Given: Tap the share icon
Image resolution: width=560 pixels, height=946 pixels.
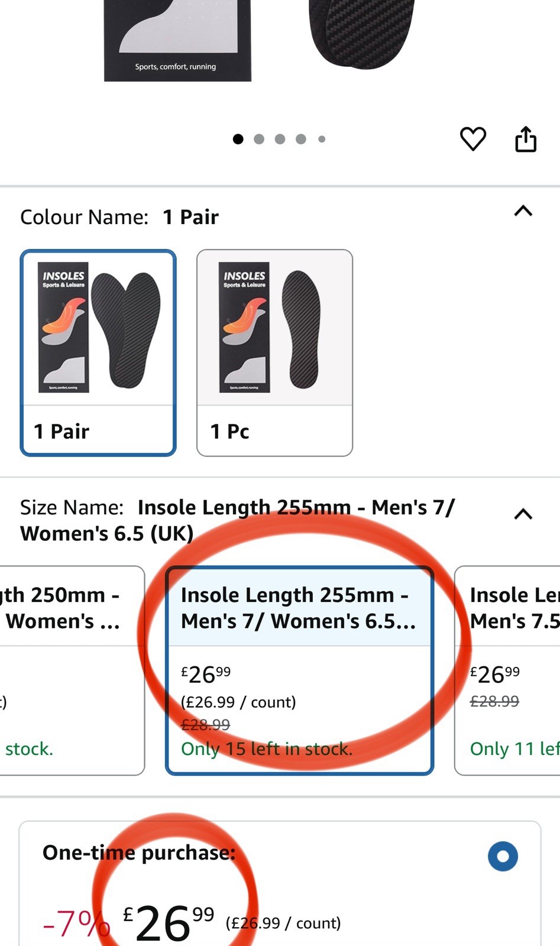Looking at the screenshot, I should pyautogui.click(x=526, y=140).
